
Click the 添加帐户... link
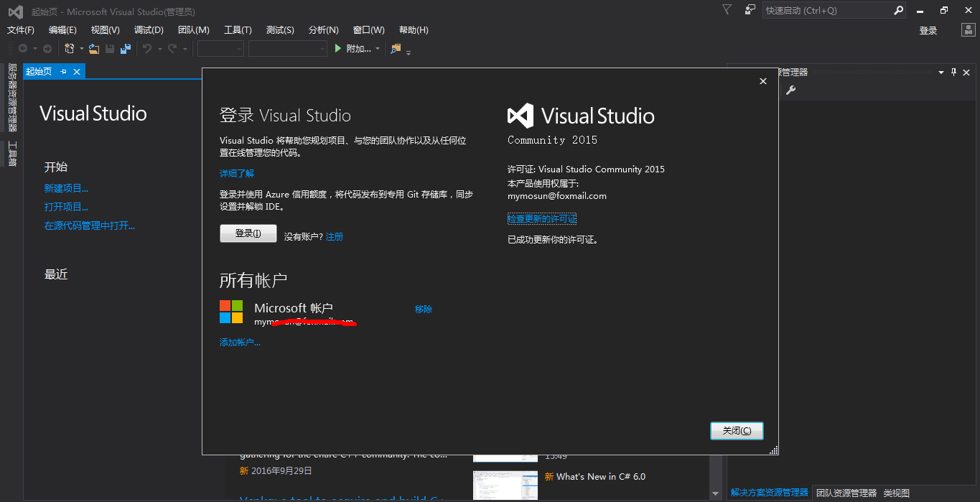click(x=240, y=343)
